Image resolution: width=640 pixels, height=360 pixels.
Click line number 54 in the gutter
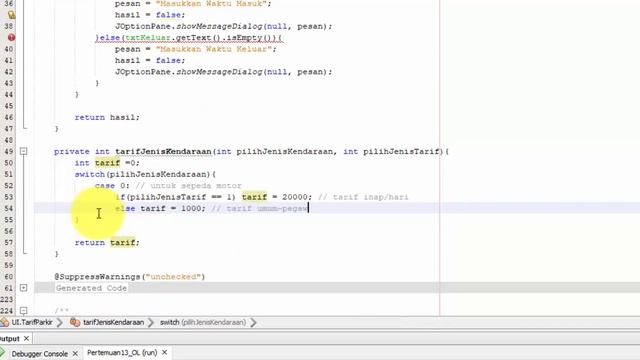(x=9, y=209)
